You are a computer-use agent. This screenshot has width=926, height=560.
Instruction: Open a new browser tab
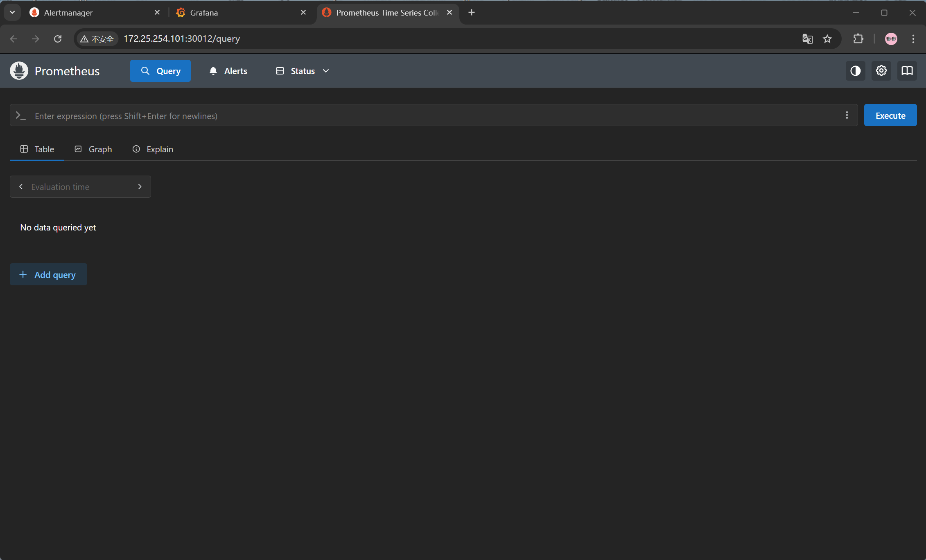click(x=472, y=13)
